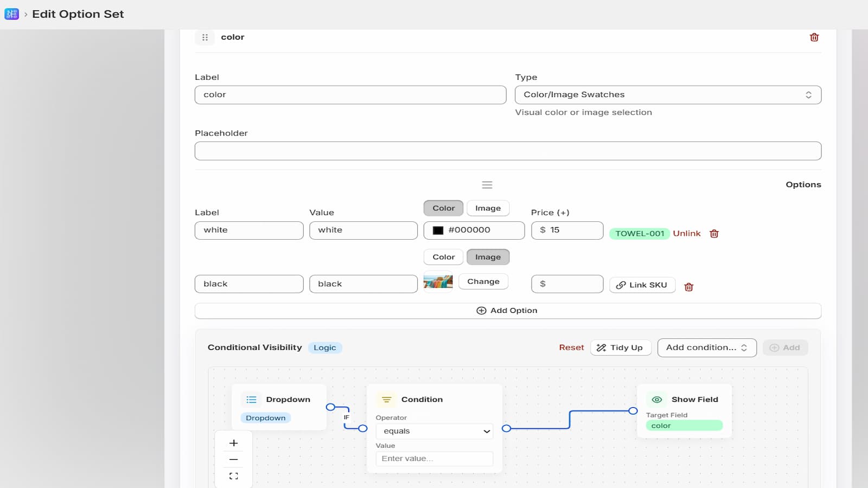Toggle the eye icon on Show Field node
This screenshot has width=868, height=488.
pyautogui.click(x=656, y=399)
